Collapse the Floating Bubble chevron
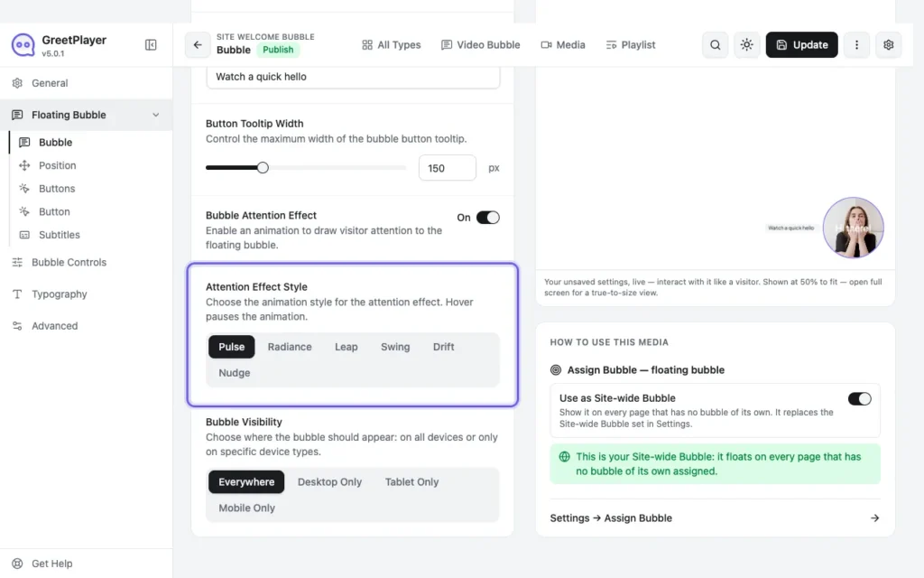The height and width of the screenshot is (578, 924). [x=155, y=115]
